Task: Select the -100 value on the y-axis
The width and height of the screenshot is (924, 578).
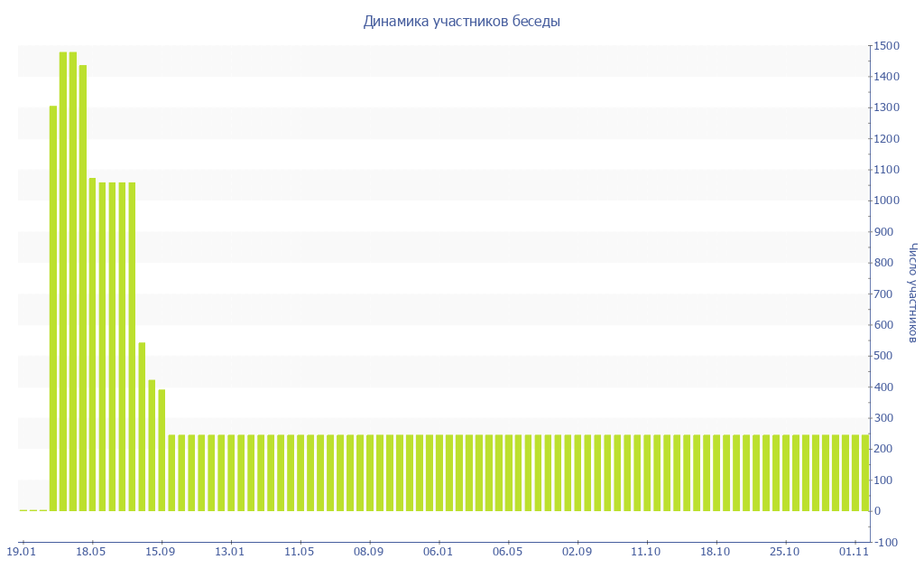Action: [x=885, y=542]
